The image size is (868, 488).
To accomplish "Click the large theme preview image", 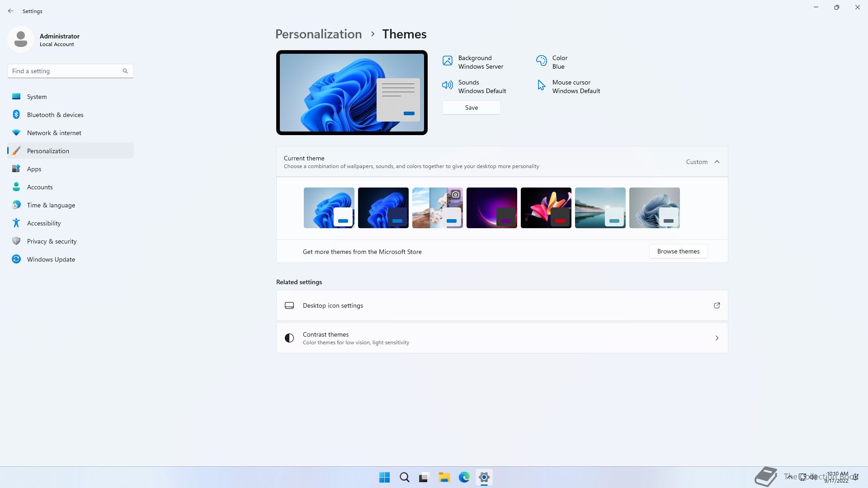I will (352, 93).
